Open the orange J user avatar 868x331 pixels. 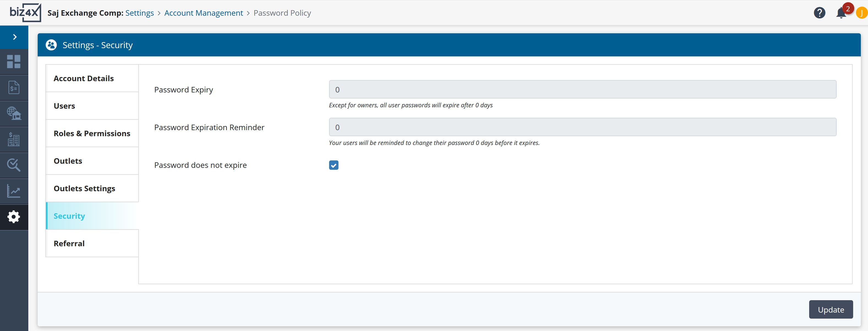pyautogui.click(x=862, y=13)
